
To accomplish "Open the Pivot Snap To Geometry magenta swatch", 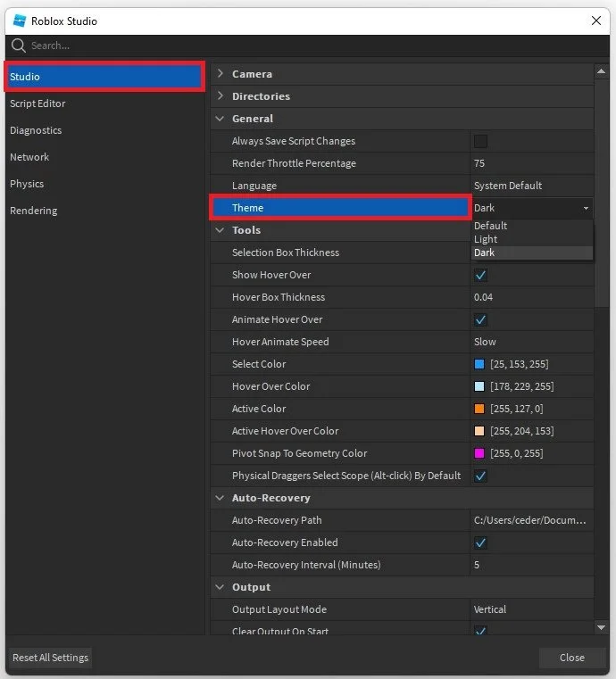I will point(479,453).
